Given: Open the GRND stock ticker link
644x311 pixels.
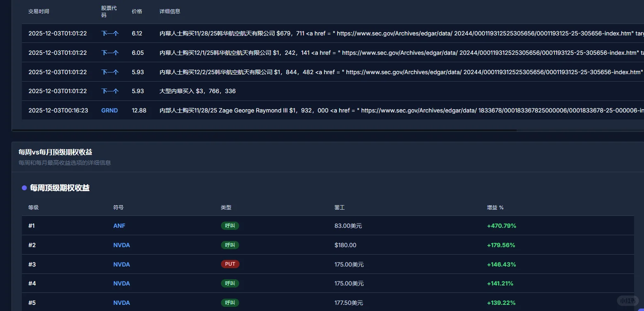Looking at the screenshot, I should 110,110.
